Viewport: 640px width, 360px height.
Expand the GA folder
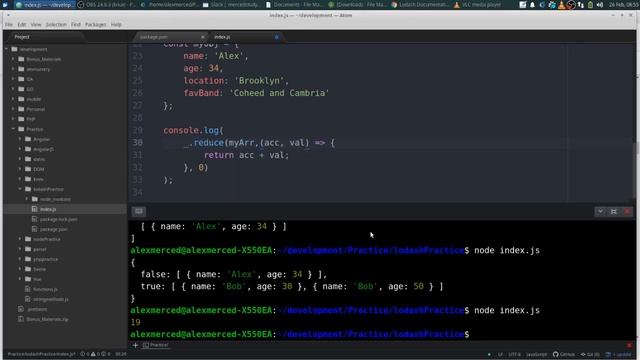tap(13, 79)
